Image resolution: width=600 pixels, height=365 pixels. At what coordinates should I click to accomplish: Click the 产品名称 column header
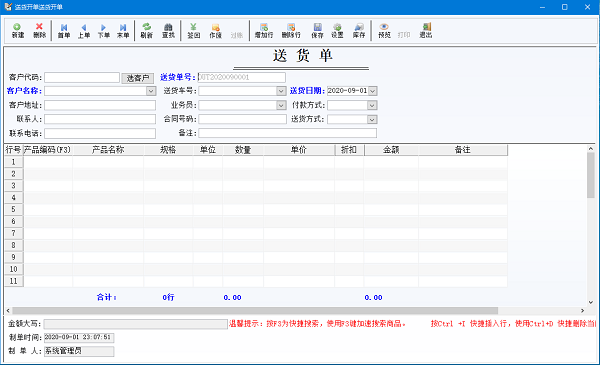tap(108, 150)
